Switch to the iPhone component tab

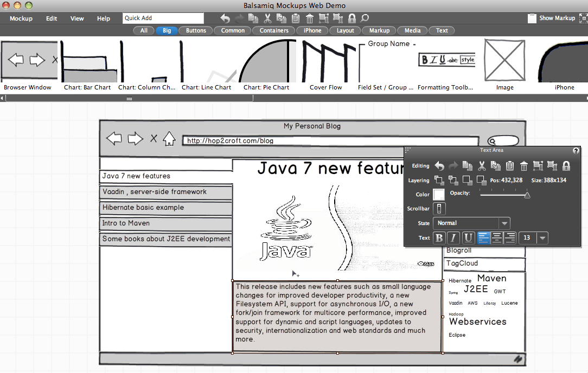click(312, 30)
